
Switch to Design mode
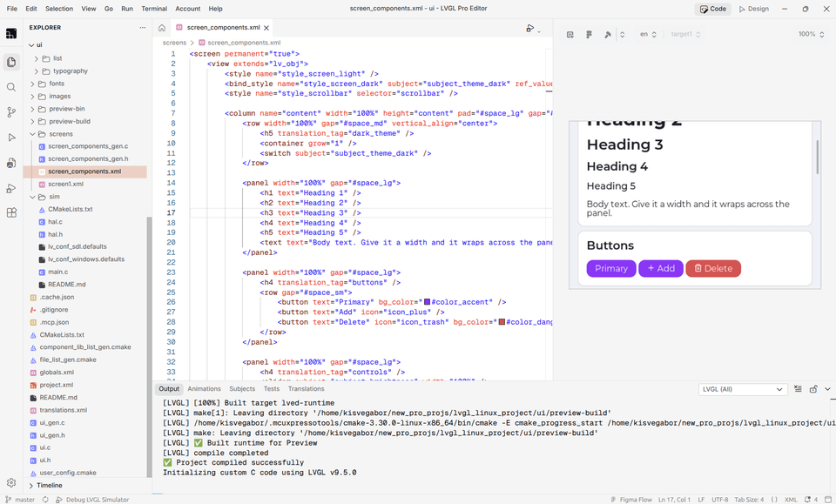(x=754, y=9)
